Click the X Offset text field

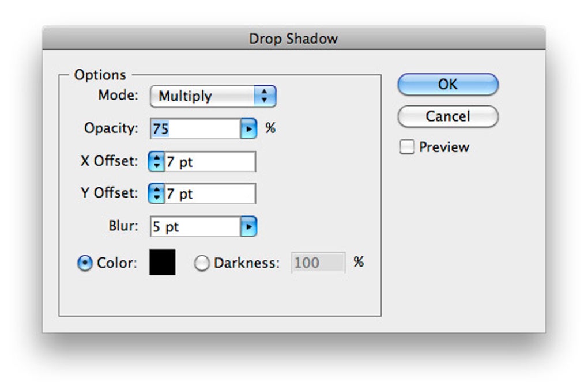(210, 162)
